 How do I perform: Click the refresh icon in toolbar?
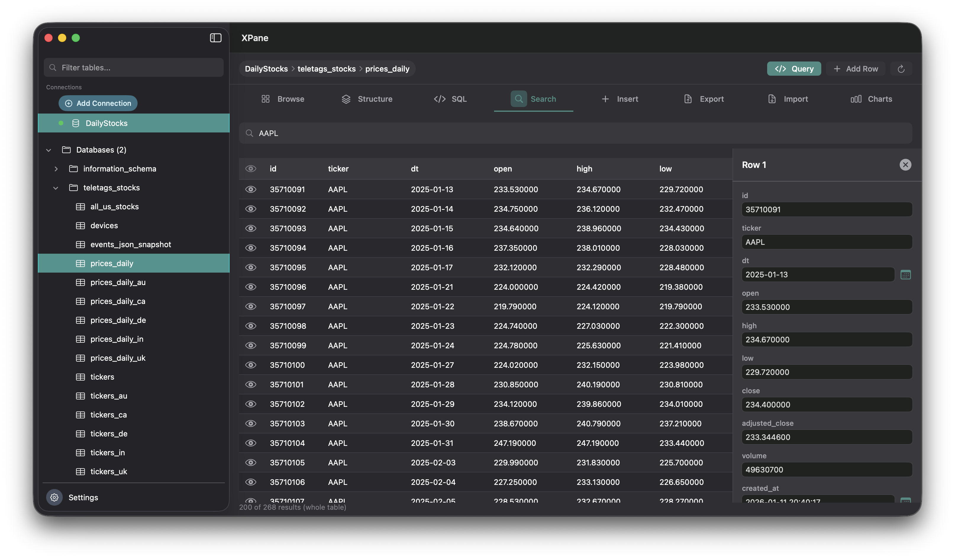[x=901, y=69]
